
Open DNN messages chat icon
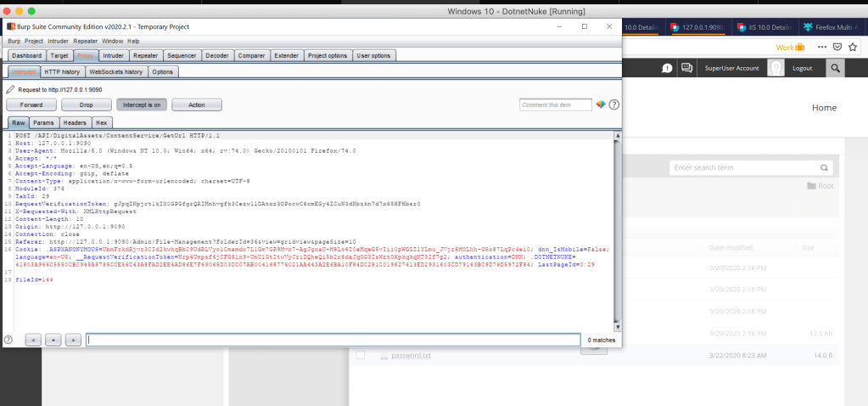[x=687, y=68]
